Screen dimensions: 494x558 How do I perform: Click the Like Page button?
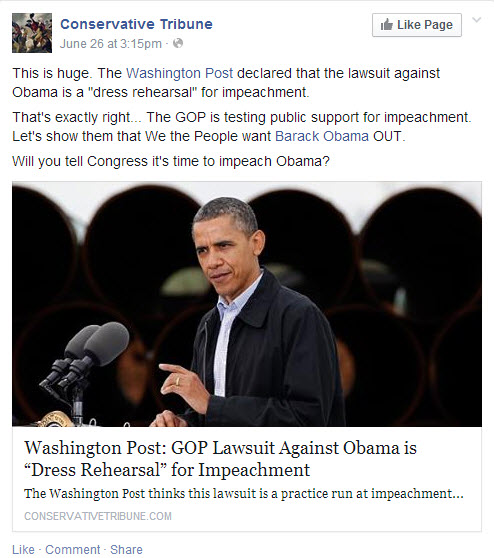click(x=417, y=25)
